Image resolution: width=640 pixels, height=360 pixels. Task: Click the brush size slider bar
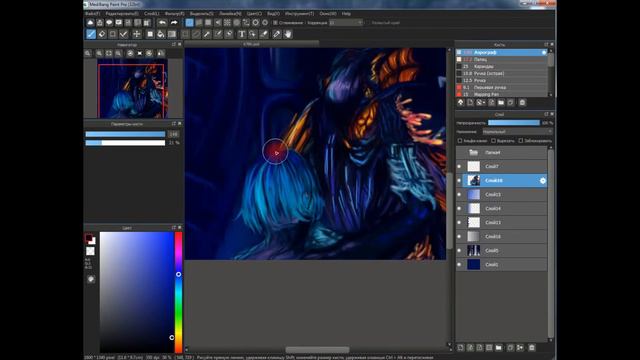coord(125,134)
